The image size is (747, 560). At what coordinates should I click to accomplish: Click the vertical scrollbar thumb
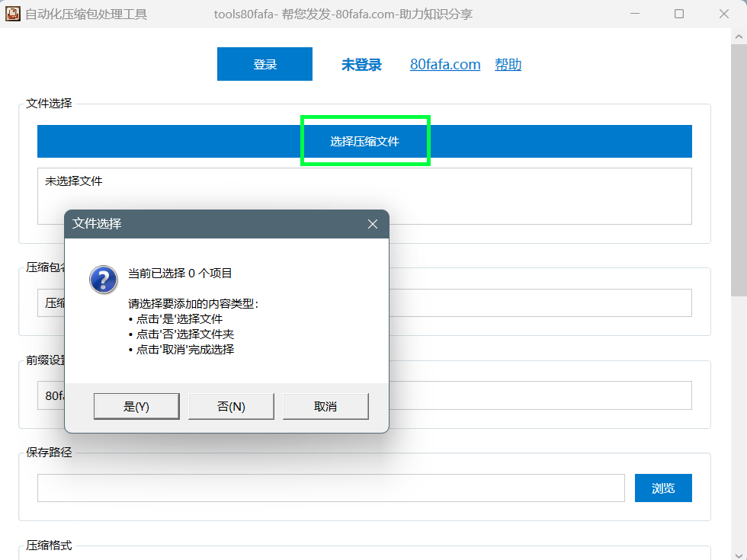point(739,168)
